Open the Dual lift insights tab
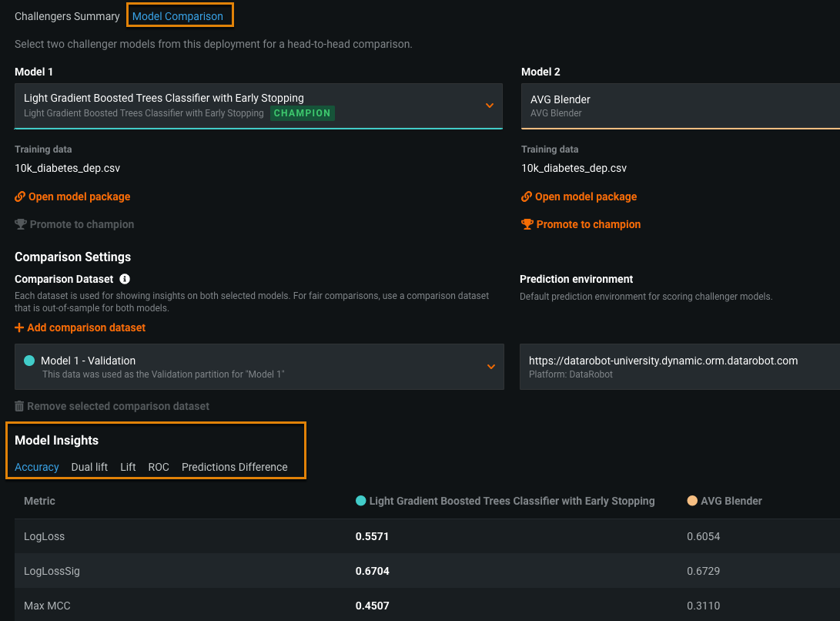 pyautogui.click(x=89, y=467)
